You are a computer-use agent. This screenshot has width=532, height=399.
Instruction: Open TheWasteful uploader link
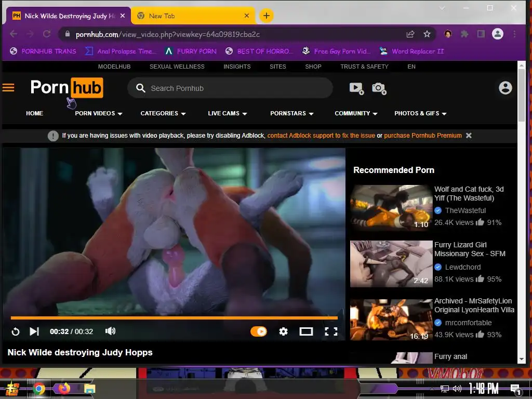tap(465, 210)
